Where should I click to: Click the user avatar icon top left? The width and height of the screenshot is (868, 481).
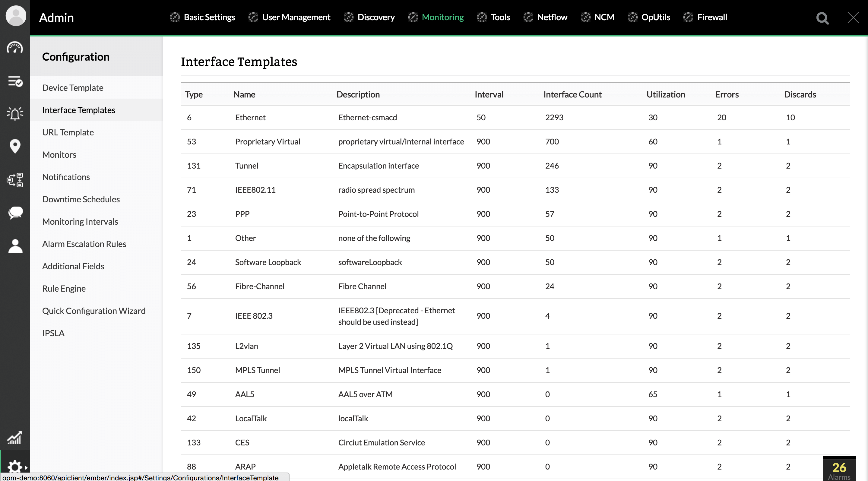pyautogui.click(x=15, y=15)
